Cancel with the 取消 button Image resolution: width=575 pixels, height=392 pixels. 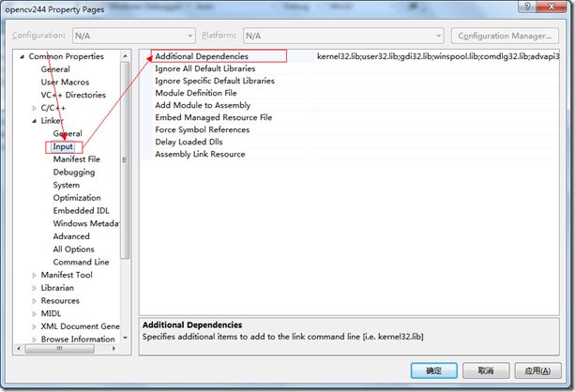coord(486,370)
